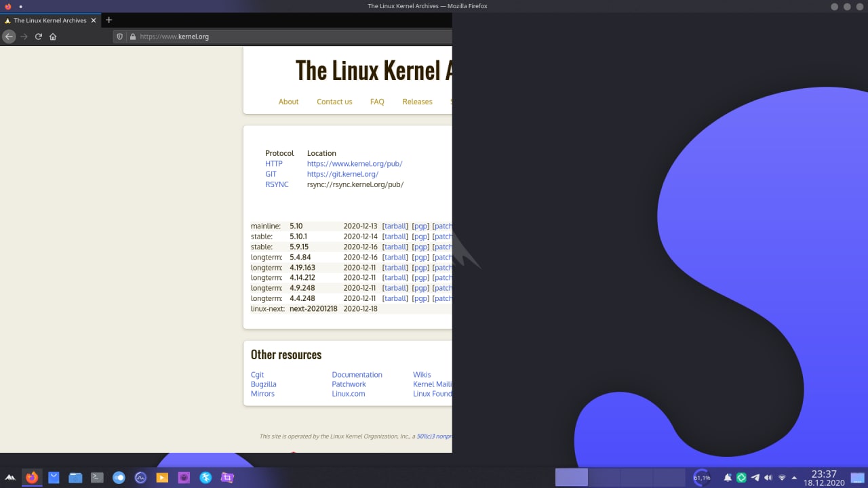868x488 pixels.
Task: Open the notifications bell in system tray
Action: [728, 478]
